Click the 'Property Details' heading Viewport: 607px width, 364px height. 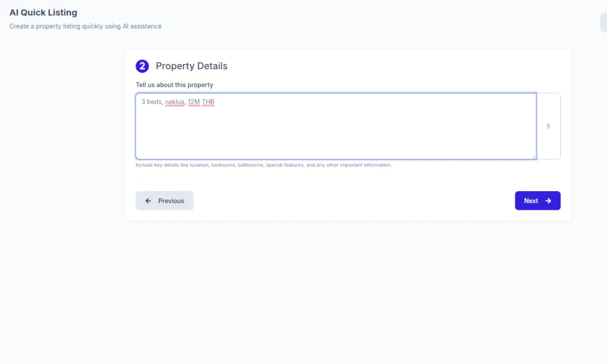click(x=191, y=66)
